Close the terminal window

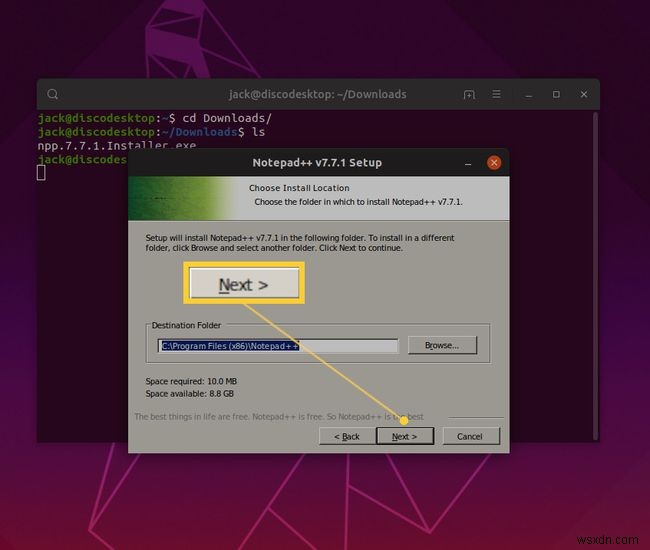pyautogui.click(x=584, y=94)
